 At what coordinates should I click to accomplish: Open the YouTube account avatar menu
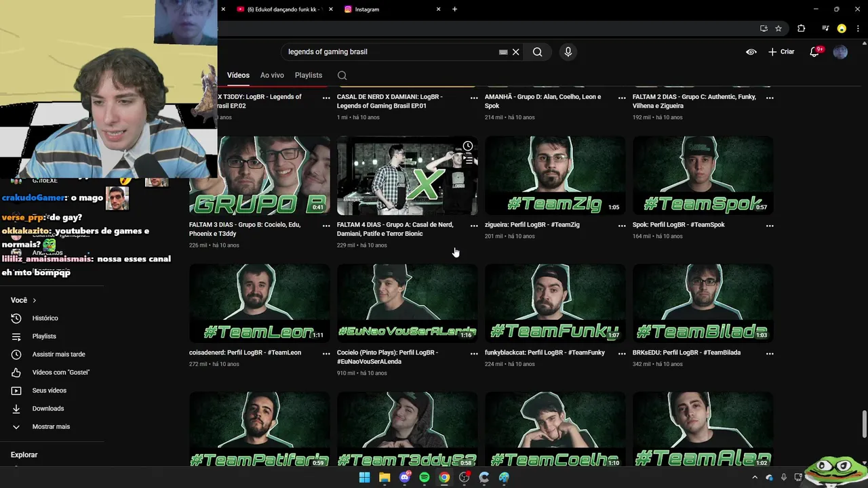[840, 52]
